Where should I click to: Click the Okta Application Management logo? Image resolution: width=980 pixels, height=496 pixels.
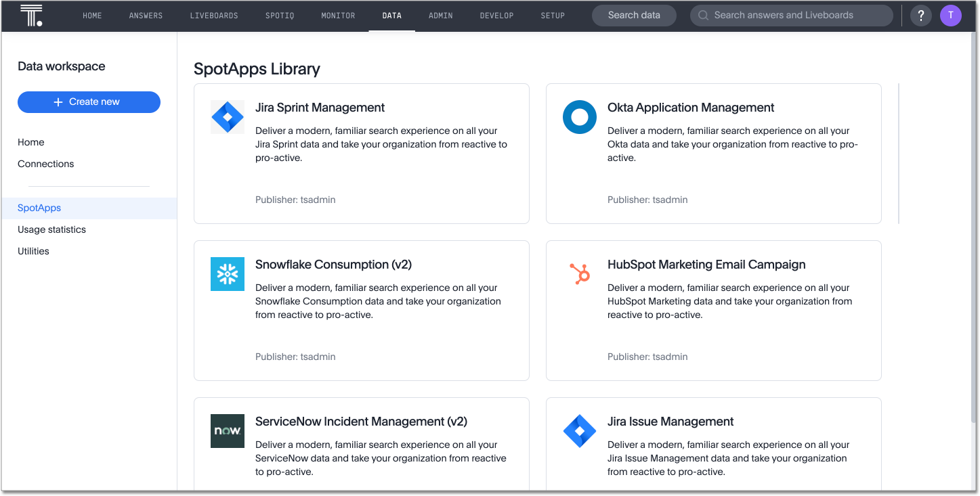click(580, 117)
